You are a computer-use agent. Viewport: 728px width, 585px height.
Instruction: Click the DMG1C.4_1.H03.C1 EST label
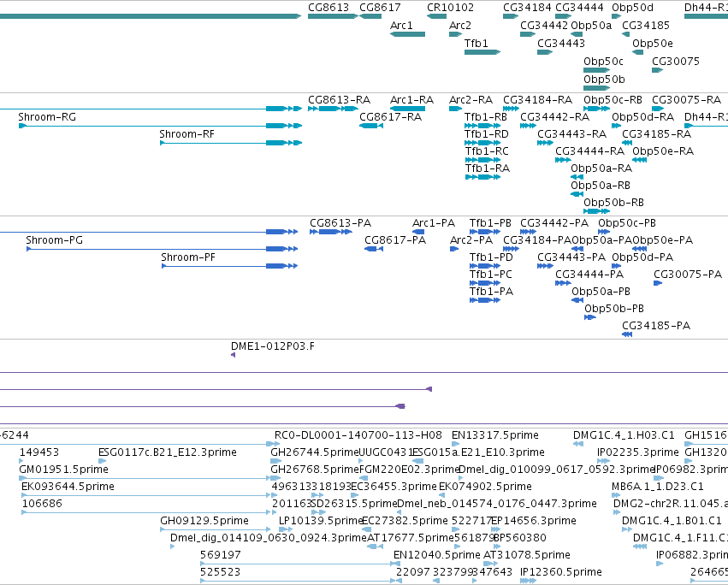(x=624, y=436)
